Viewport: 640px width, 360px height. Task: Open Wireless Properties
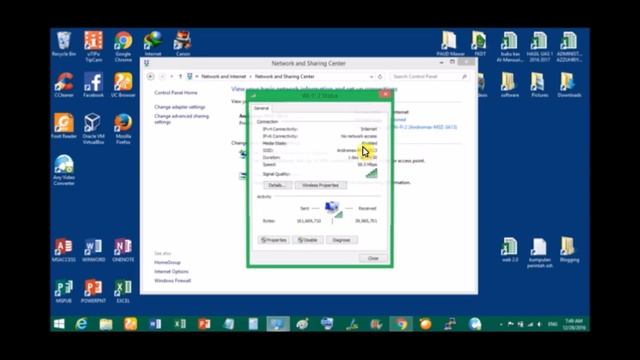320,185
